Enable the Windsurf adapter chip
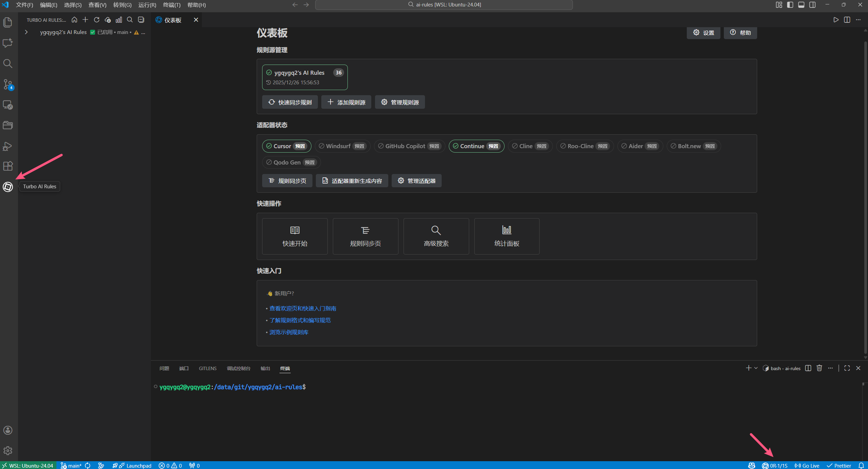Image resolution: width=868 pixels, height=469 pixels. tap(342, 146)
